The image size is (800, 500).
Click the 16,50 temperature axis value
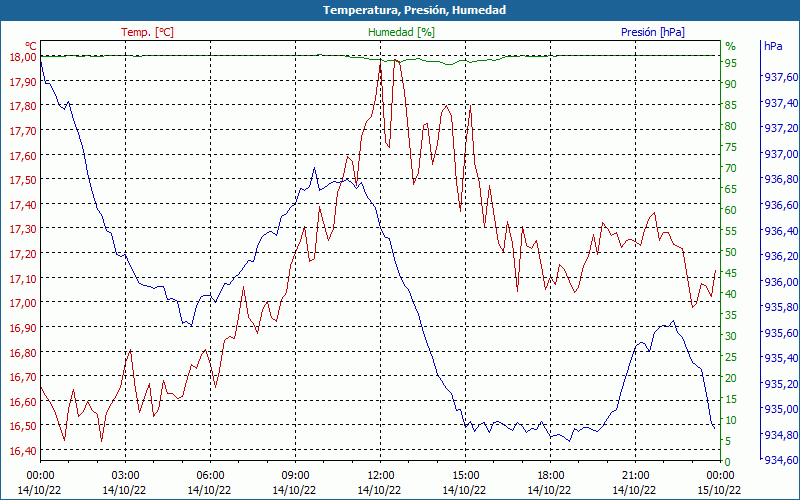23,426
